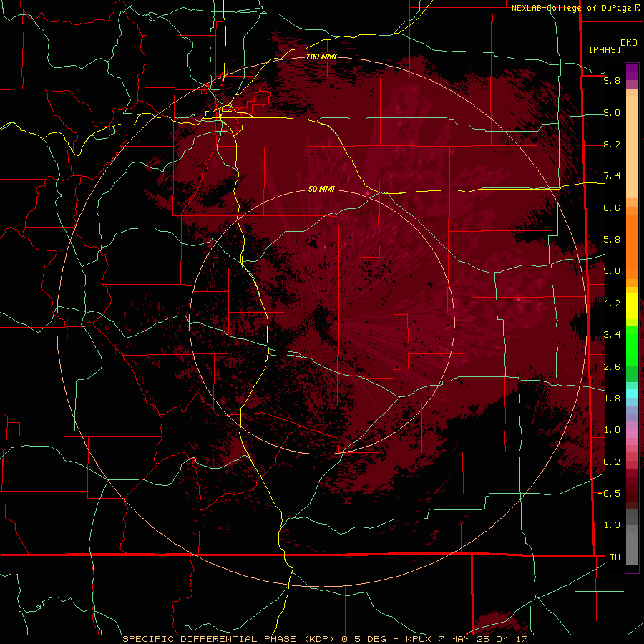Click the 0.2 scale label
This screenshot has height=644, width=644.
coord(612,462)
